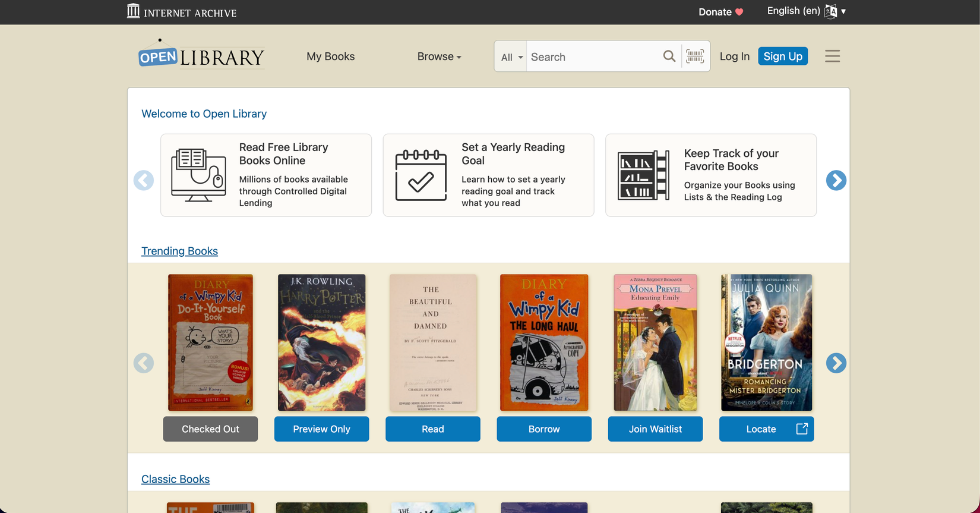The height and width of the screenshot is (513, 980).
Task: Click the Donate heart link
Action: tap(720, 12)
